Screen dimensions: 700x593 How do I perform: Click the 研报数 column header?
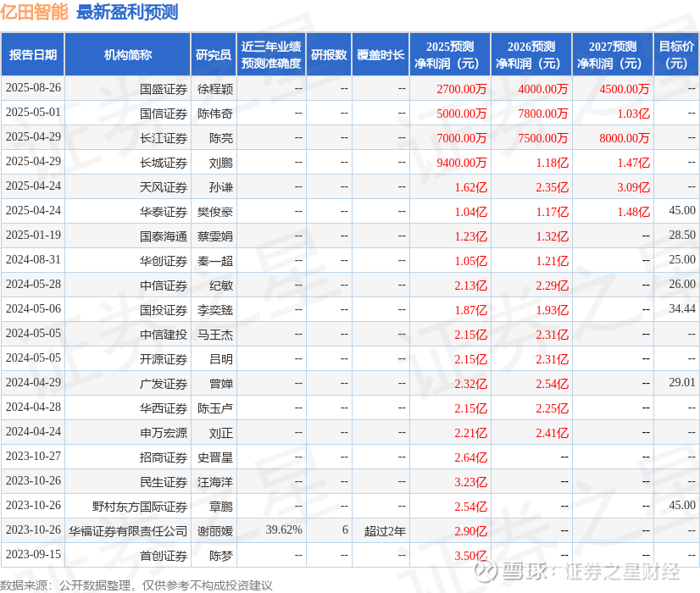pyautogui.click(x=329, y=54)
